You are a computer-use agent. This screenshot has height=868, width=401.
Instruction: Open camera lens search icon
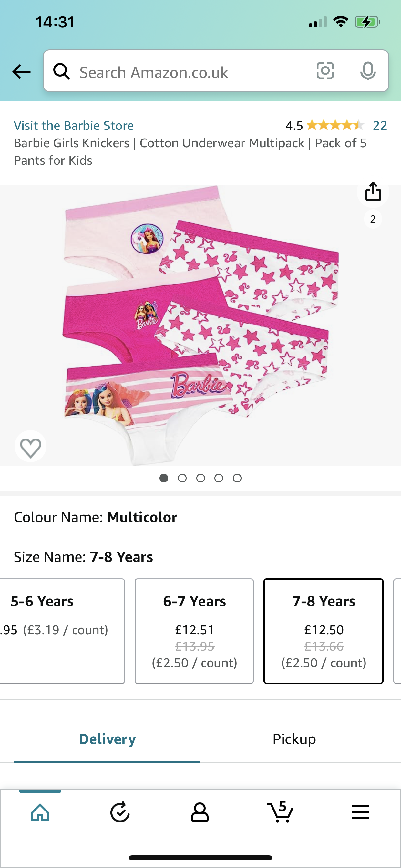click(x=325, y=71)
